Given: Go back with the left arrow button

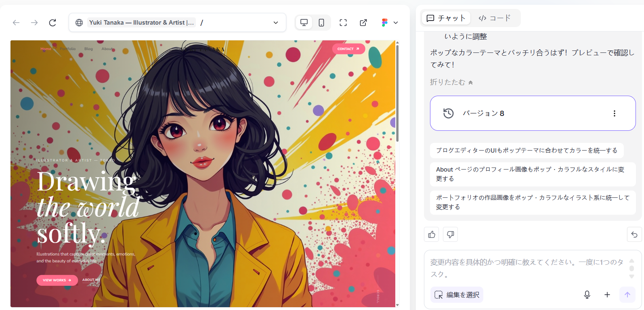Looking at the screenshot, I should (x=16, y=23).
